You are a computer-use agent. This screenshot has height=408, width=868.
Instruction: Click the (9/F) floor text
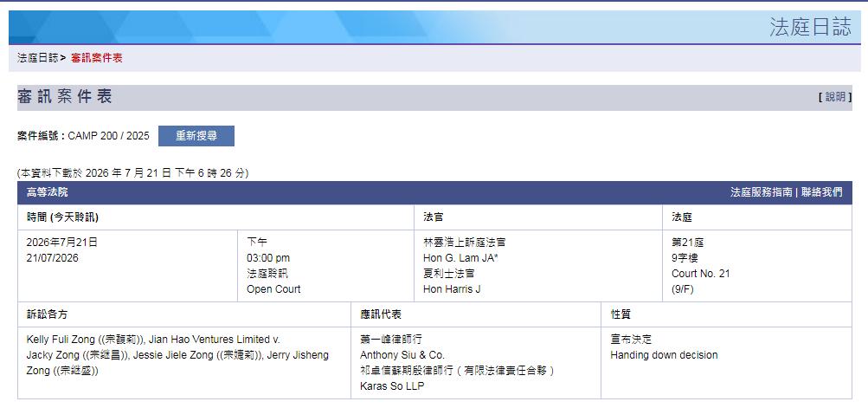tap(683, 288)
